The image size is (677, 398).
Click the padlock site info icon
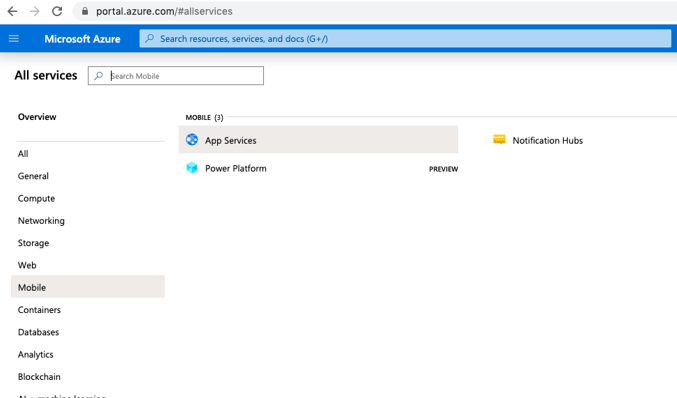(x=85, y=11)
